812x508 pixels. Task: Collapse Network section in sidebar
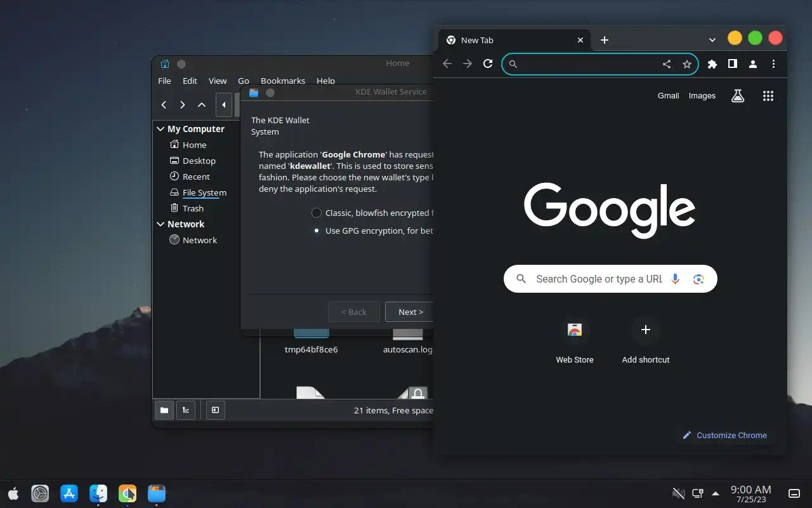point(160,224)
